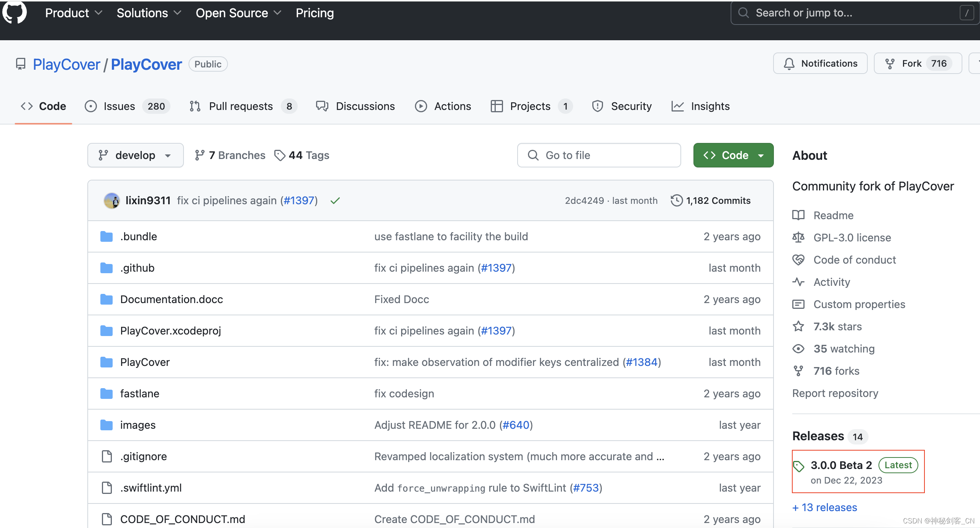The width and height of the screenshot is (980, 528).
Task: Open the Actions tab
Action: (443, 106)
